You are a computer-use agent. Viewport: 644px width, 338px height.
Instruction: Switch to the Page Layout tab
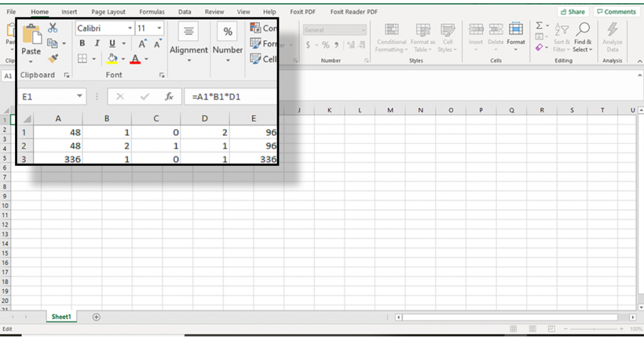(108, 12)
